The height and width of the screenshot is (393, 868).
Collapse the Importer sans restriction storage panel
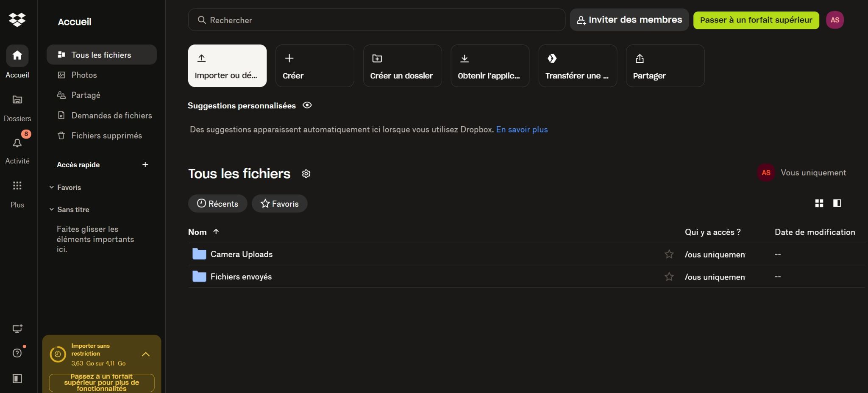pos(146,354)
